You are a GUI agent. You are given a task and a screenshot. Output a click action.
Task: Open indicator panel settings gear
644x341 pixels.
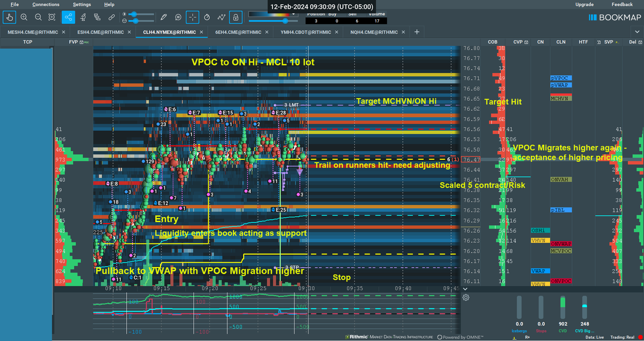click(x=466, y=298)
